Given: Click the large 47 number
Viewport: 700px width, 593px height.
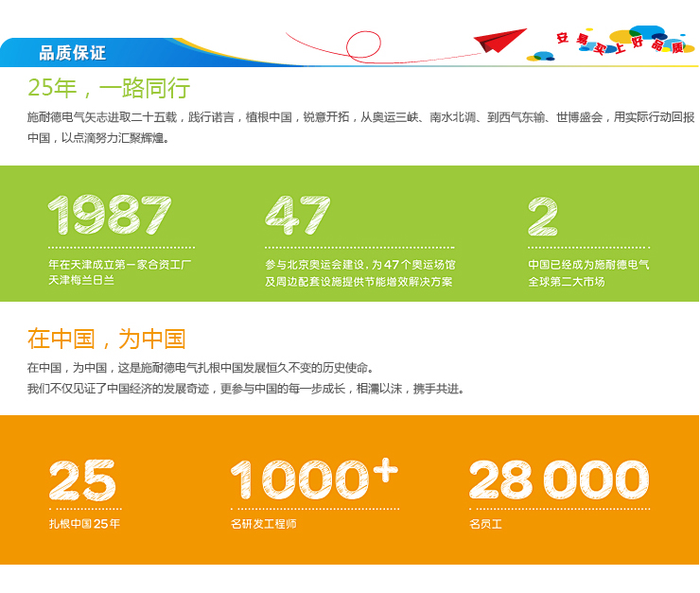Looking at the screenshot, I should [298, 215].
